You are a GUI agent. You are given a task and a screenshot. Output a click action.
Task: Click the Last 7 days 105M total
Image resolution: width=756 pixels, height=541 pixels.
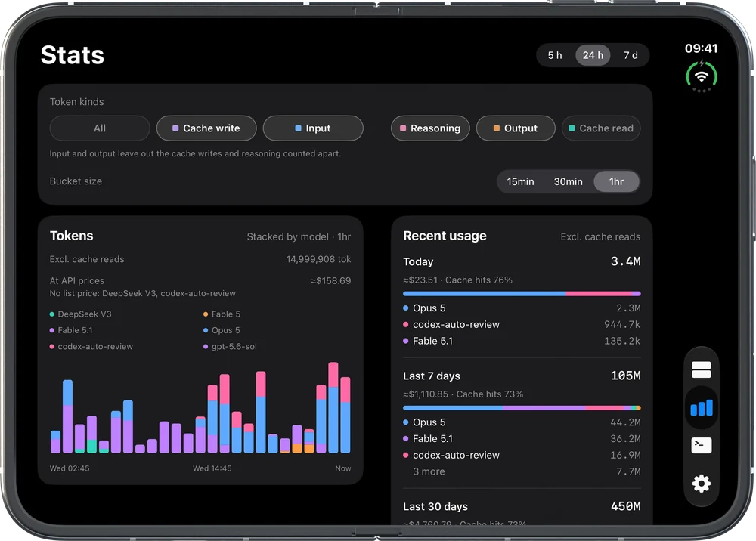coord(625,376)
